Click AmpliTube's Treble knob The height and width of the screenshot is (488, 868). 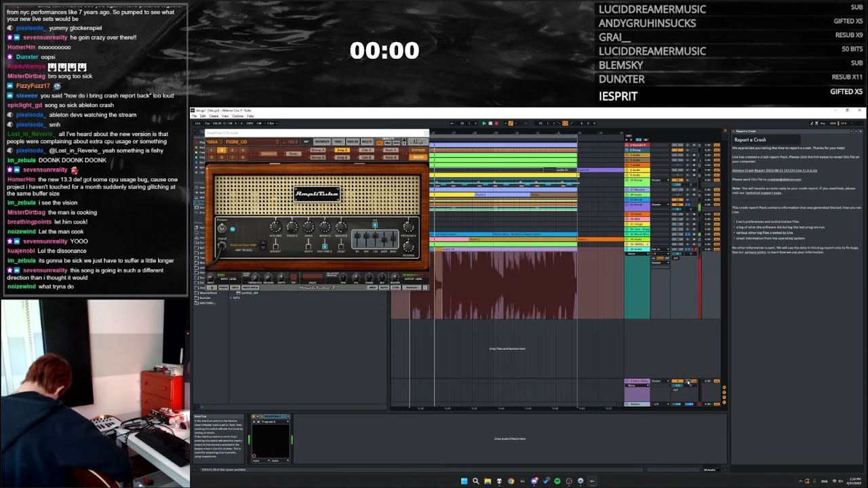(292, 227)
